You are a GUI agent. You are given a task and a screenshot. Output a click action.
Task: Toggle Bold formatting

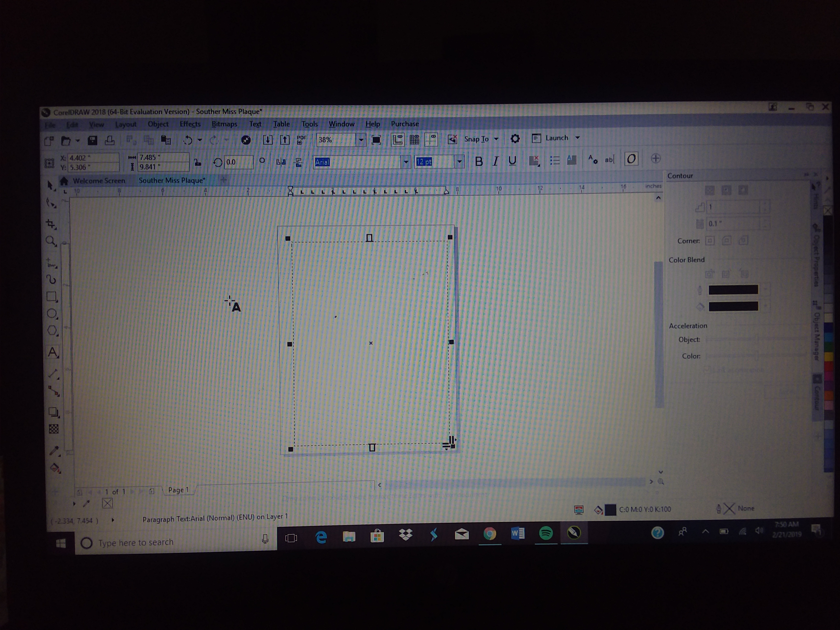[478, 161]
